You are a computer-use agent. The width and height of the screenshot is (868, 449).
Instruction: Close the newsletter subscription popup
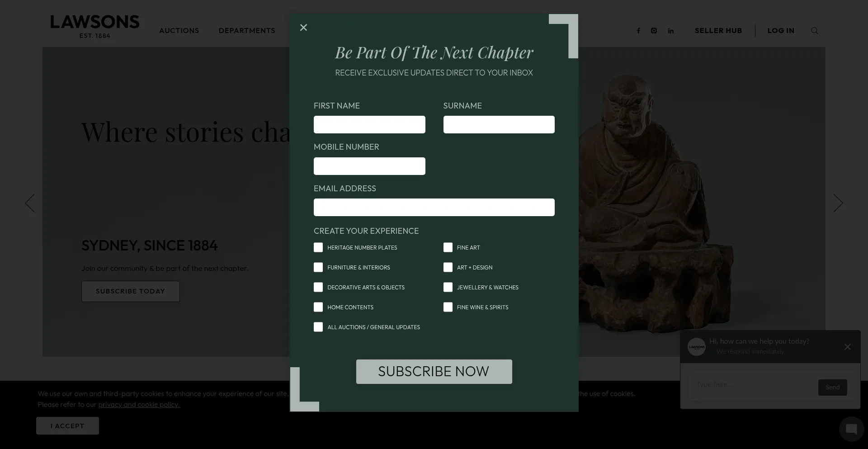coord(303,28)
